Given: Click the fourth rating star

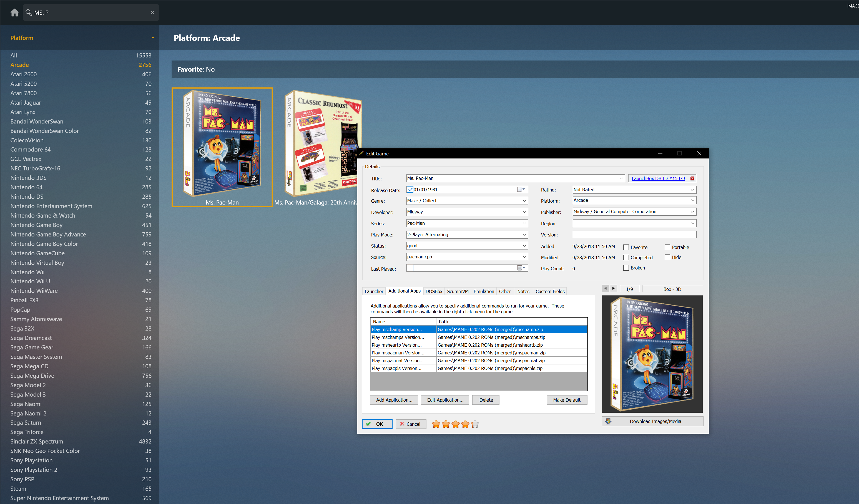Looking at the screenshot, I should click(x=465, y=424).
